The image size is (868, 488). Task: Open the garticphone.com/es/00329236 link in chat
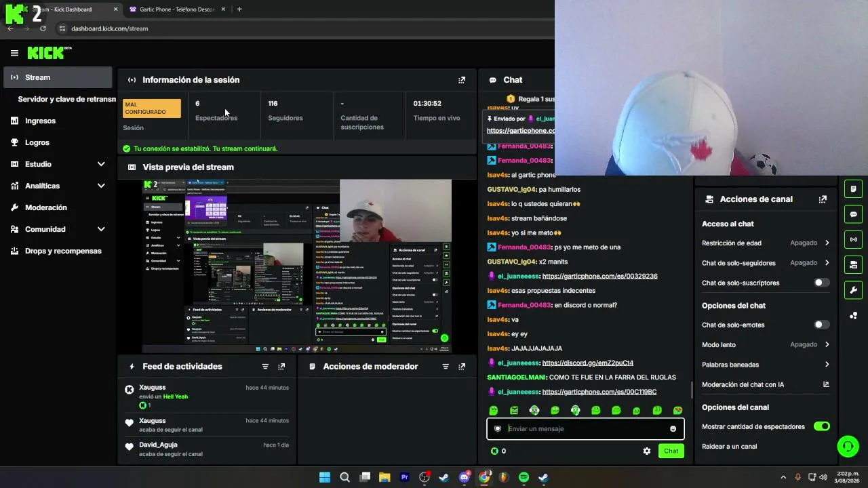coord(599,277)
